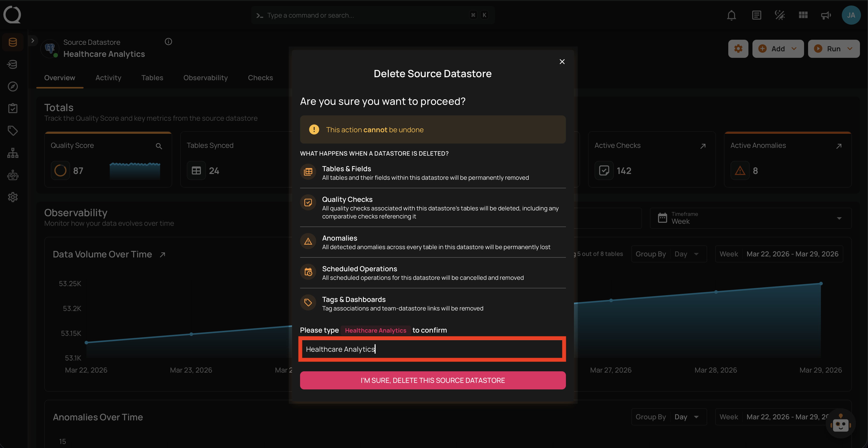Open the Tags icon in sidebar

[x=13, y=130]
